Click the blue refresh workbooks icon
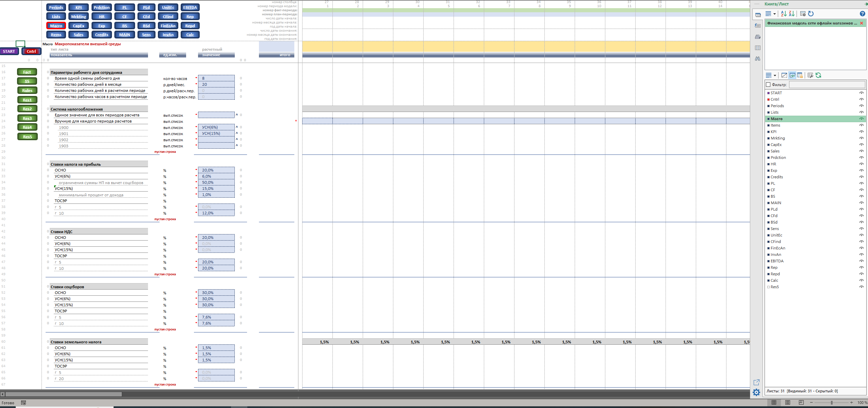Screen dimensions: 868x408 (811, 14)
